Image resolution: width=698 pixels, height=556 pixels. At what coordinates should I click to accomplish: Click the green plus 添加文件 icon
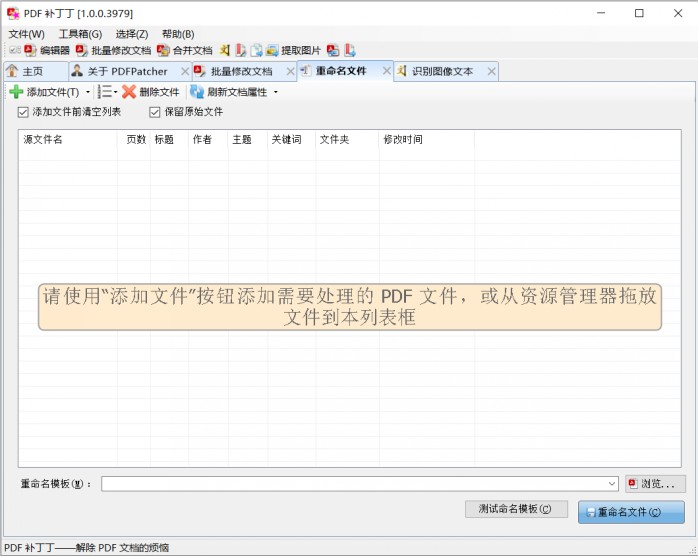click(x=16, y=92)
